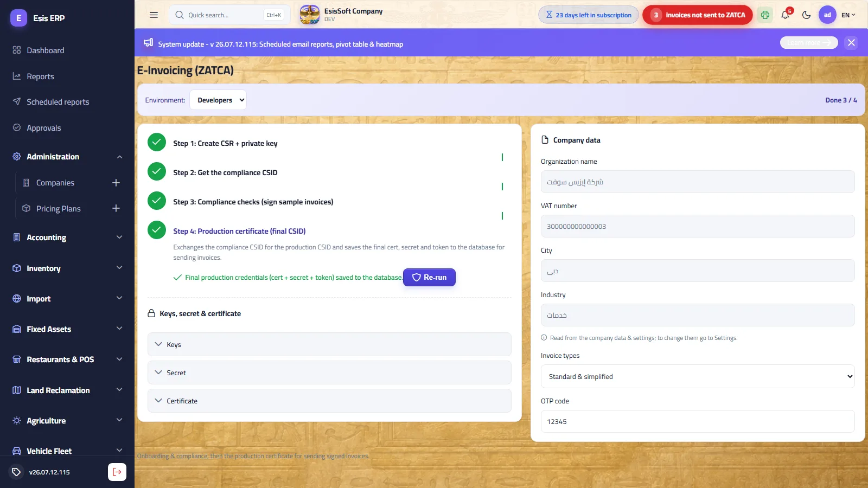
Task: Click the Step 1 green checkmark
Action: (157, 142)
